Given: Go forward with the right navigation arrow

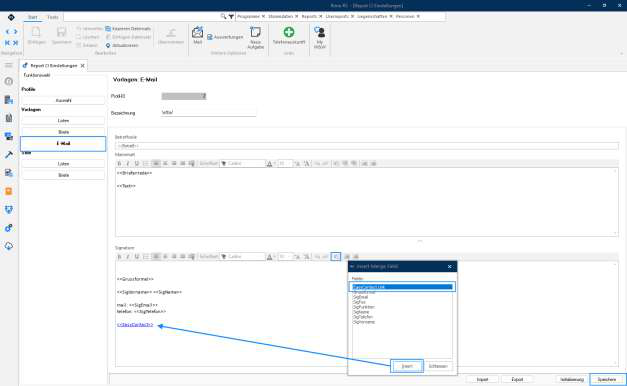Looking at the screenshot, I should coord(15,32).
